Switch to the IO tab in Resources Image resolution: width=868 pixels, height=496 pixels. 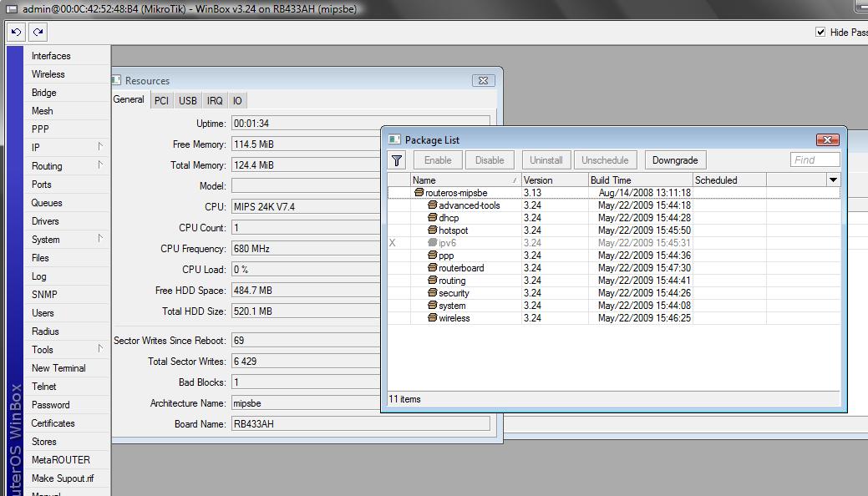click(x=237, y=101)
